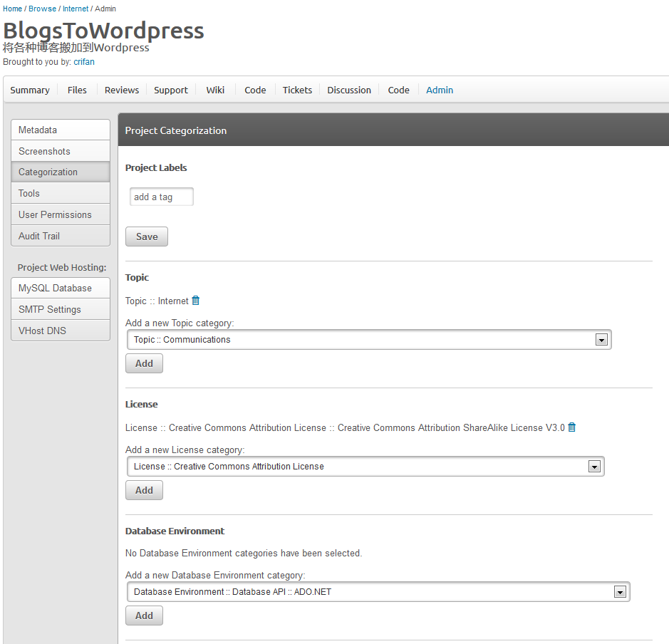Open the Reviews tab
The image size is (669, 644).
click(122, 90)
